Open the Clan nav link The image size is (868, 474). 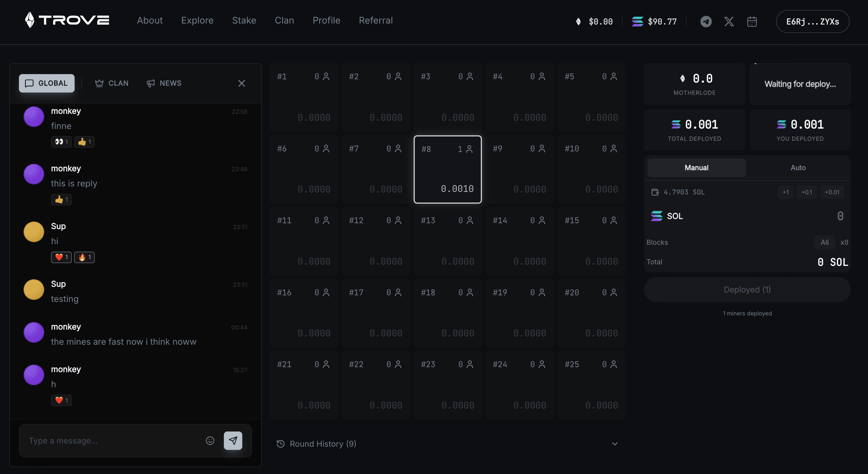(x=284, y=20)
